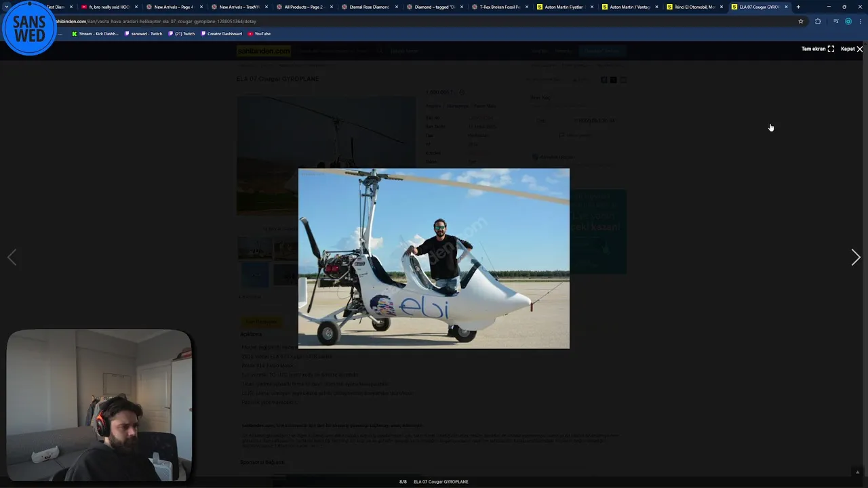Open the 'sanswed - Twitch' bookmark

tap(143, 33)
